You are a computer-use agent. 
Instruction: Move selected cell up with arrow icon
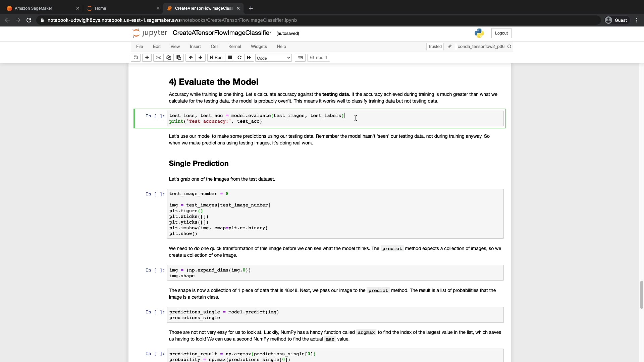point(191,58)
